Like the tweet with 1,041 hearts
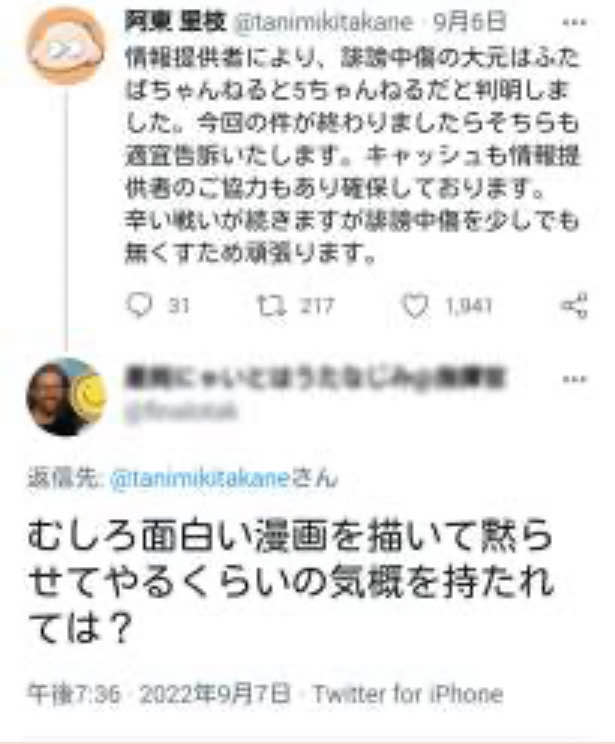Image resolution: width=615 pixels, height=744 pixels. pyautogui.click(x=416, y=306)
